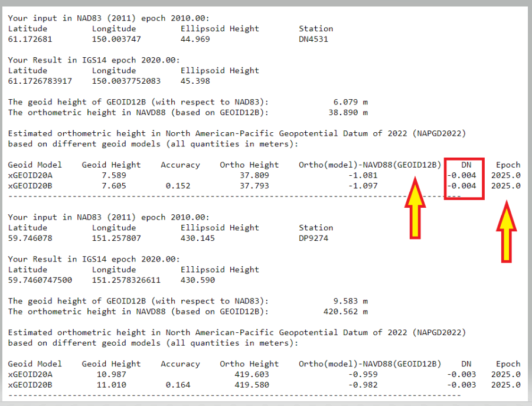Click the input longitude value 151.257807
This screenshot has height=406, width=532.
[x=116, y=238]
